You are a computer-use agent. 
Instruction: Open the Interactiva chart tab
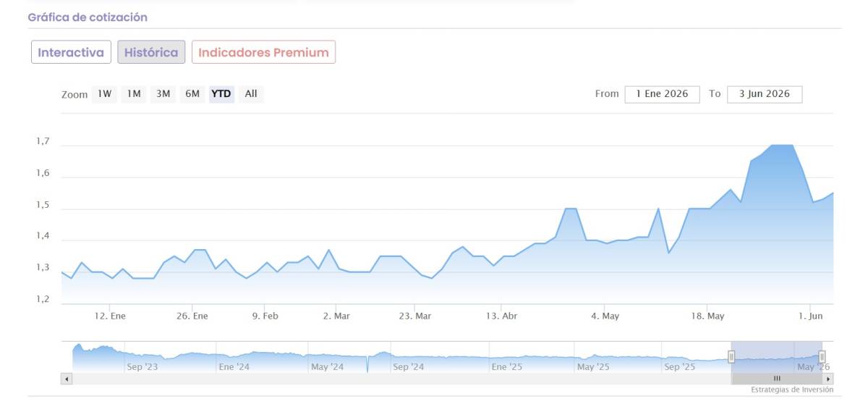pyautogui.click(x=71, y=52)
